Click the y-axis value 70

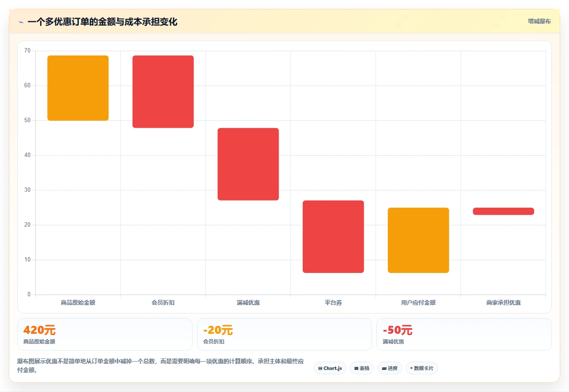click(27, 51)
